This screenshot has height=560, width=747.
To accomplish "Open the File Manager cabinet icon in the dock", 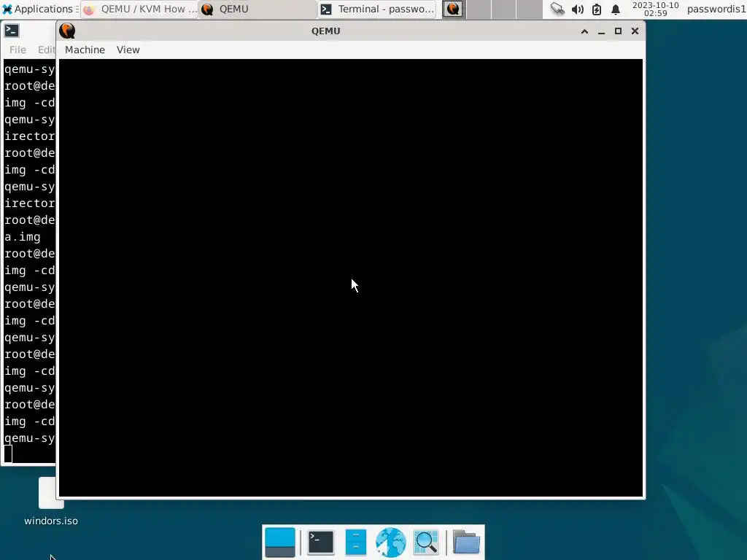I will [x=355, y=542].
